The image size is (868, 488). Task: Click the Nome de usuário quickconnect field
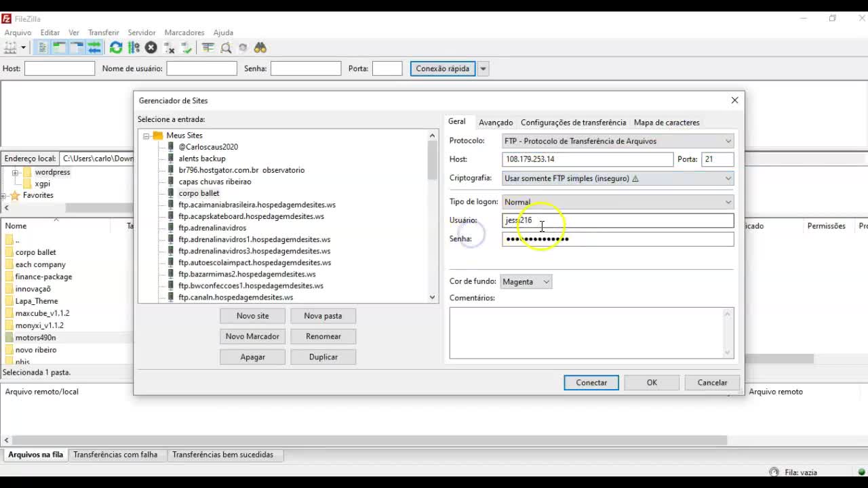coord(201,68)
